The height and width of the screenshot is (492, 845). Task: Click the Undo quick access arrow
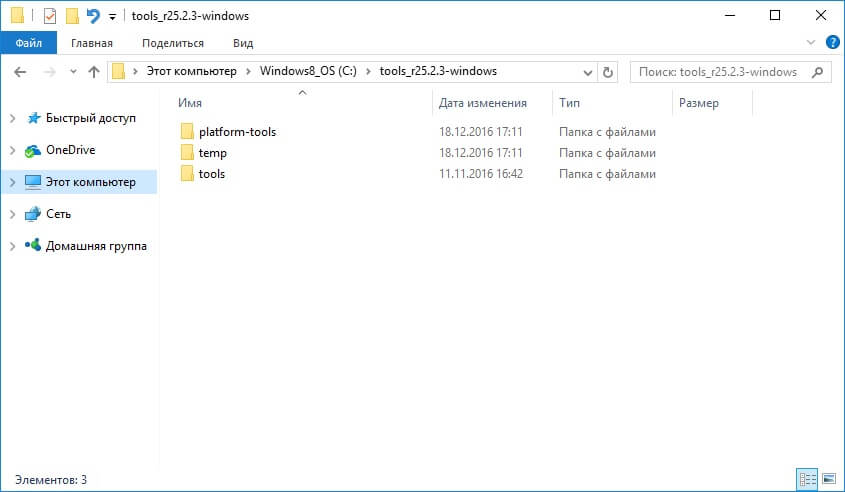coord(93,16)
